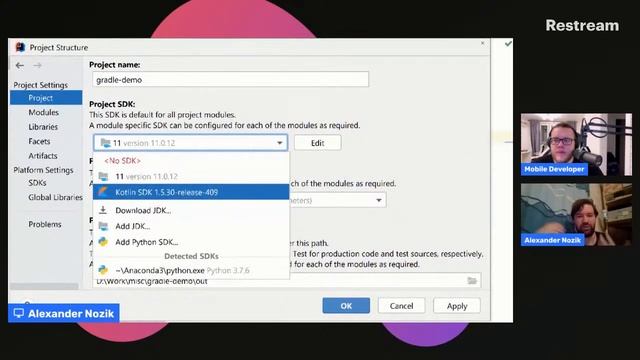Screen dimensions: 640x360
Task: Open the Problems page
Action: point(45,224)
